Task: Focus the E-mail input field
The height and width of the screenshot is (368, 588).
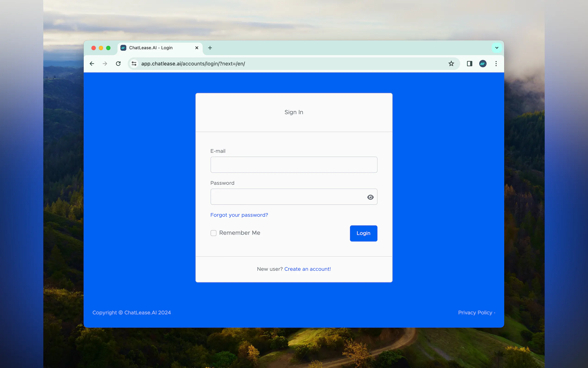Action: click(x=294, y=165)
